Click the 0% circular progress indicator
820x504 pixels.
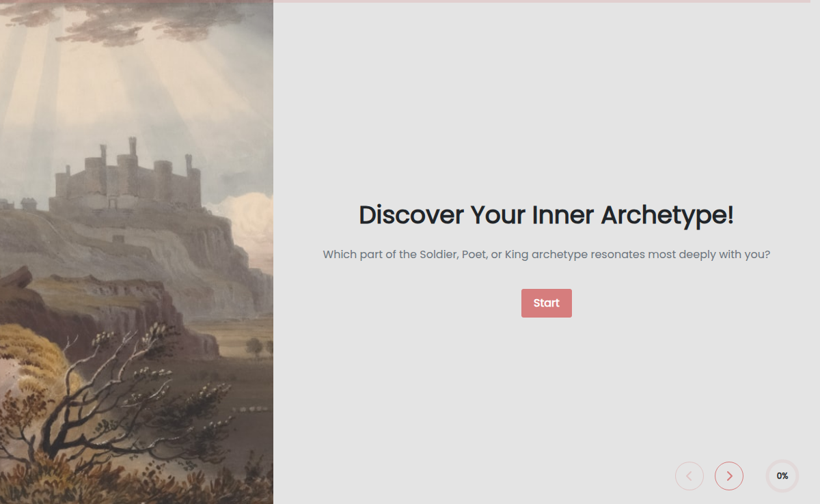tap(782, 476)
